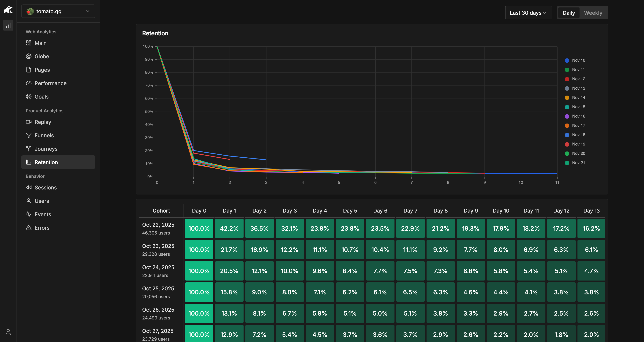The height and width of the screenshot is (342, 644).
Task: Click the badger app logo top left
Action: (x=8, y=9)
